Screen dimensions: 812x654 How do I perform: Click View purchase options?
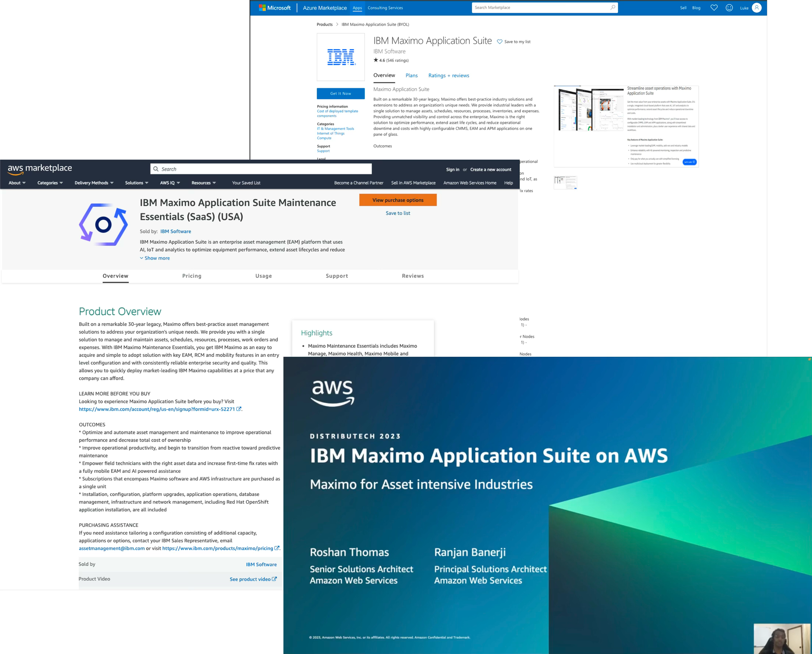pos(398,200)
